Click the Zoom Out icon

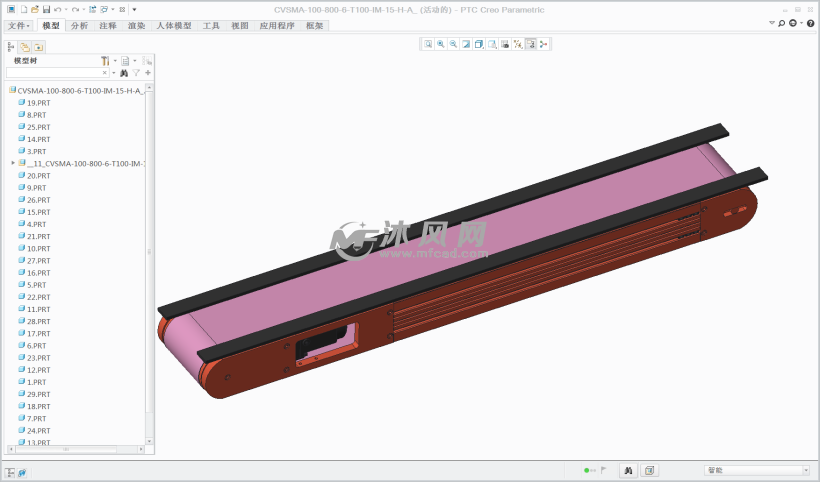click(x=454, y=44)
